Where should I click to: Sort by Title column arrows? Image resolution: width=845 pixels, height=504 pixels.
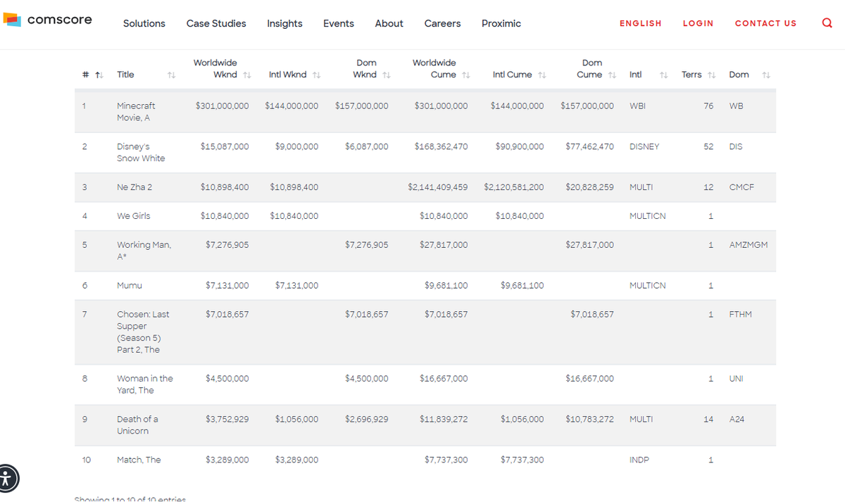point(171,75)
